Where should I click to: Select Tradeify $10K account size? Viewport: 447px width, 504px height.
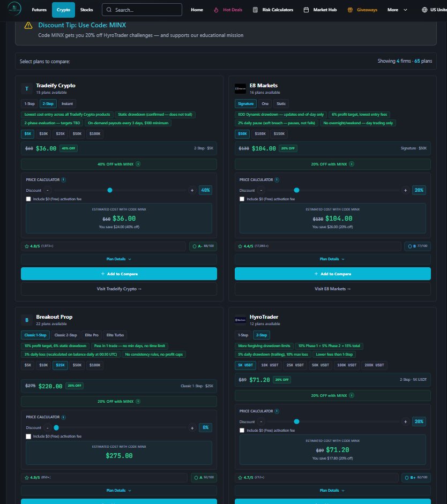(x=43, y=134)
